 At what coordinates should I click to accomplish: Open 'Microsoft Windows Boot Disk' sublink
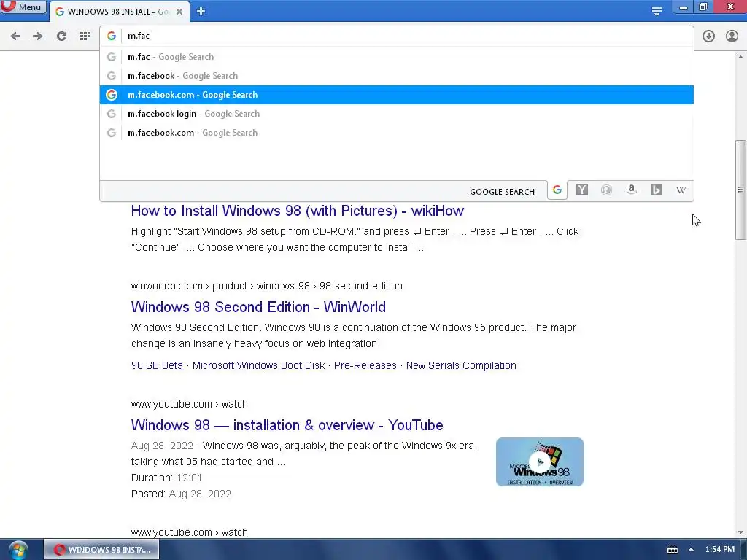click(x=259, y=365)
